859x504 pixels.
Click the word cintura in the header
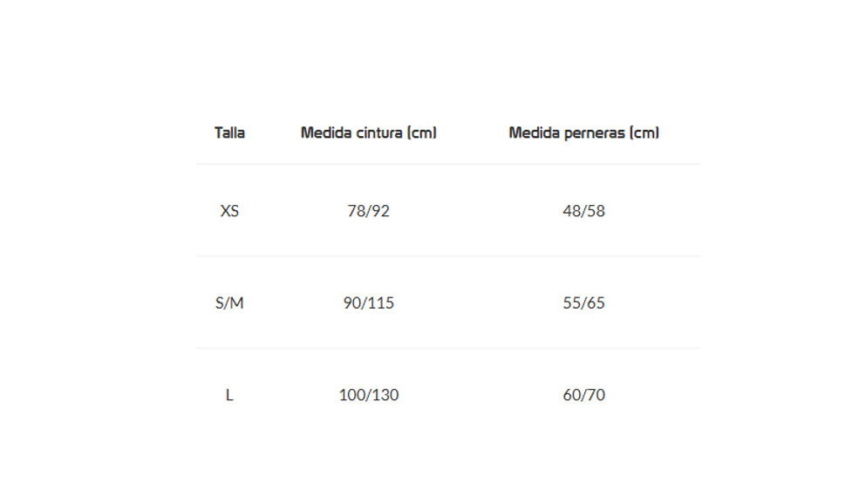point(379,133)
